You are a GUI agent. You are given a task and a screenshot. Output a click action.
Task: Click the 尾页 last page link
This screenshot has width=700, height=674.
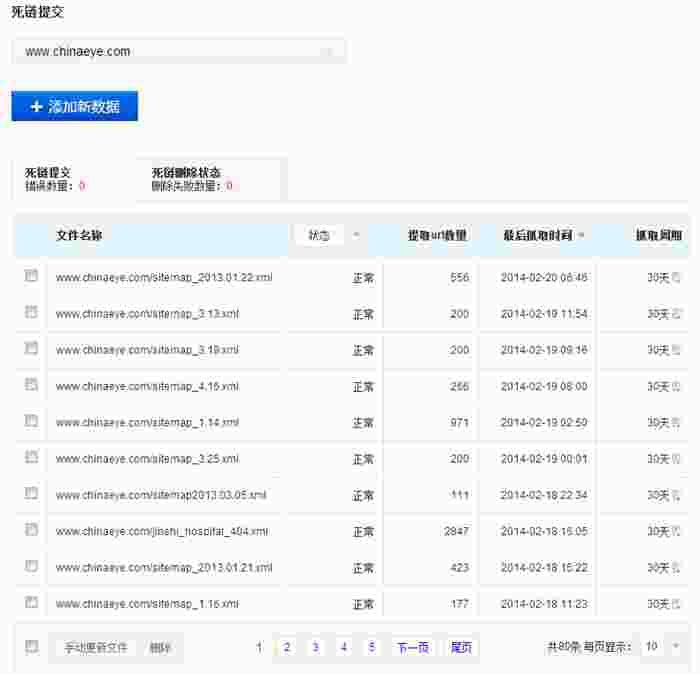[x=461, y=647]
